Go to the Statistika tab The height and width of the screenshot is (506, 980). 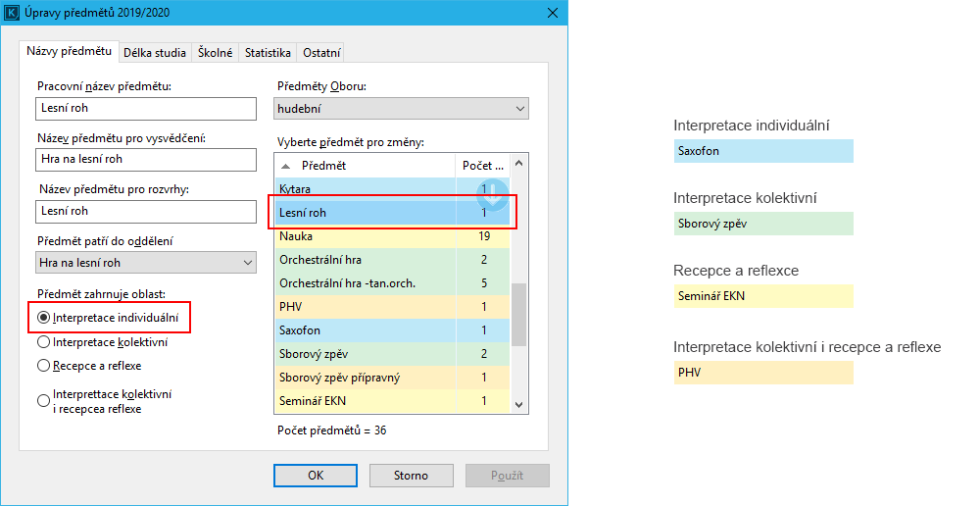click(268, 53)
